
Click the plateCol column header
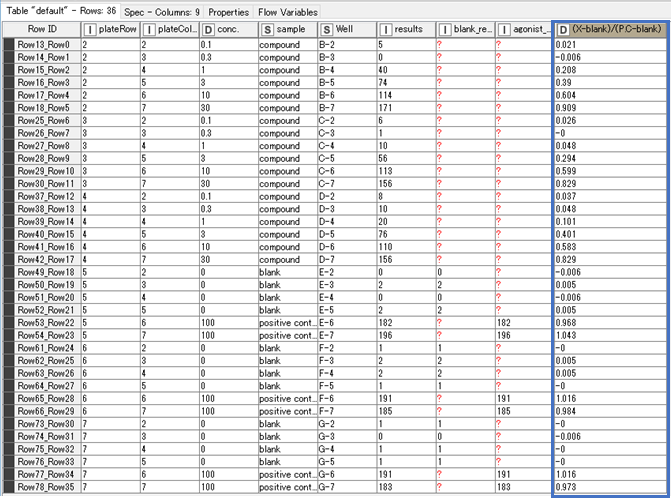tap(170, 29)
